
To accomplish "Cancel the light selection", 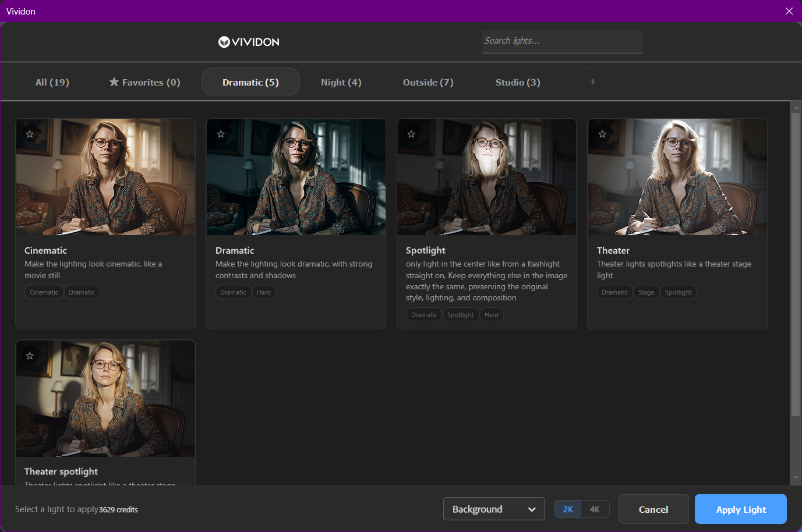I will click(653, 509).
